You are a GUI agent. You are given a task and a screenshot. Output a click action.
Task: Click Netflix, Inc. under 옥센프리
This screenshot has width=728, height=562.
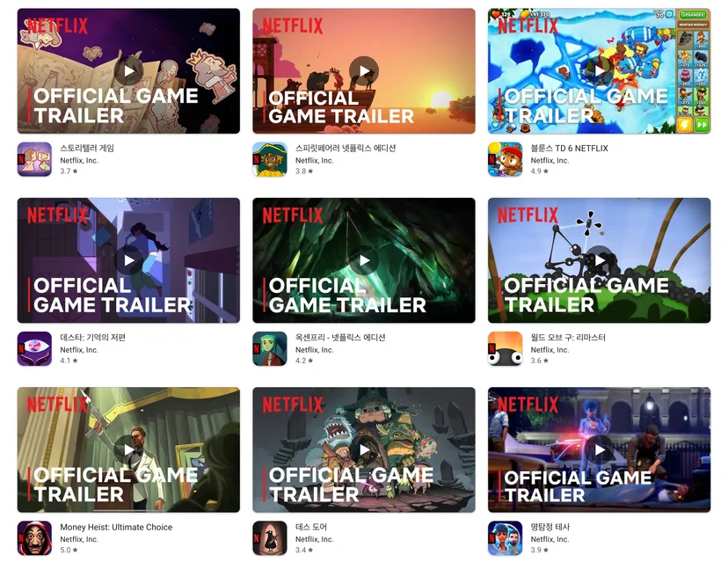point(314,350)
